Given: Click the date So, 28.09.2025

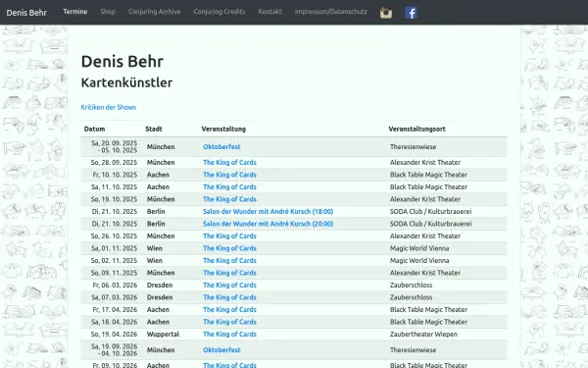Looking at the screenshot, I should (x=114, y=162).
